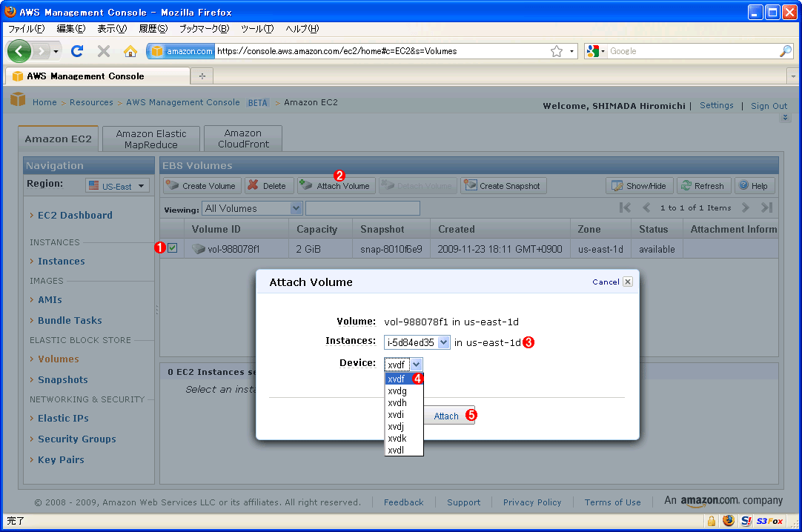The image size is (802, 532).
Task: Click the browser forward arrow button
Action: [x=42, y=51]
